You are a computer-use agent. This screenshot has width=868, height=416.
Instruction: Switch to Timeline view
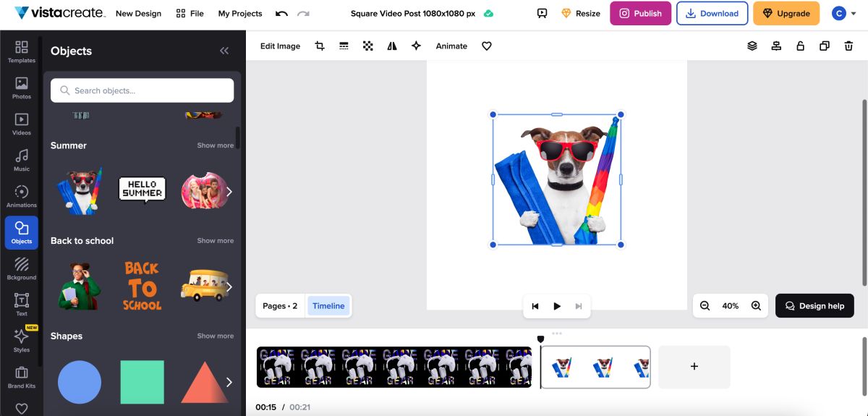coord(328,306)
